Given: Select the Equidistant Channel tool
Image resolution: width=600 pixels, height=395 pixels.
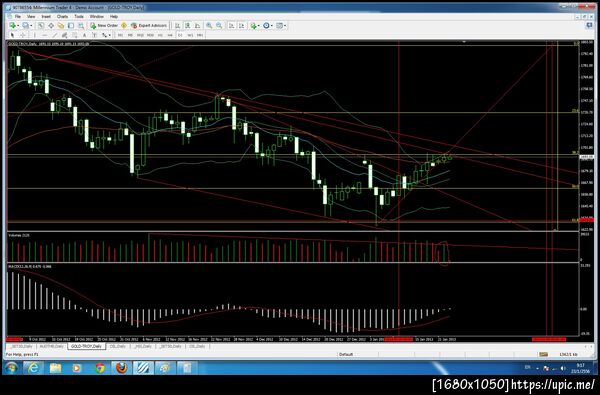Looking at the screenshot, I should point(64,35).
